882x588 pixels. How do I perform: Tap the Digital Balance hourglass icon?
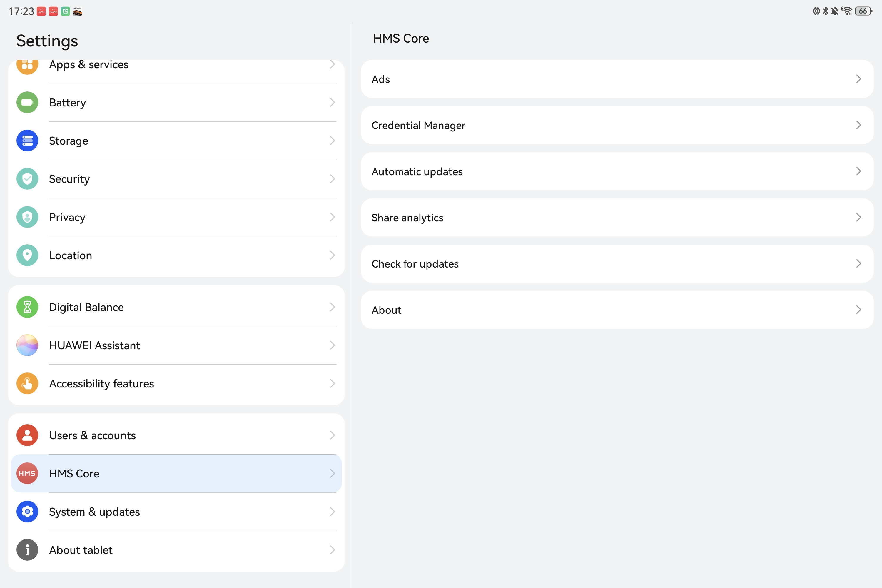[x=27, y=307]
